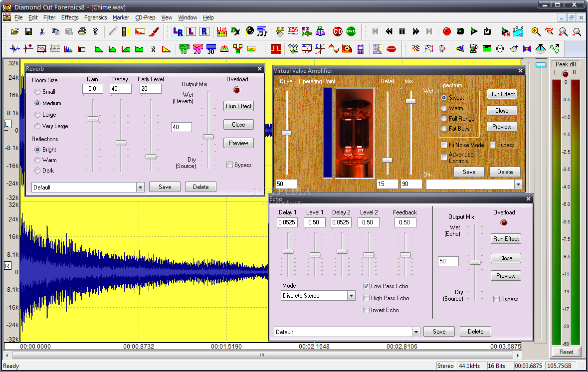Click the black Stop button icon

[460, 31]
